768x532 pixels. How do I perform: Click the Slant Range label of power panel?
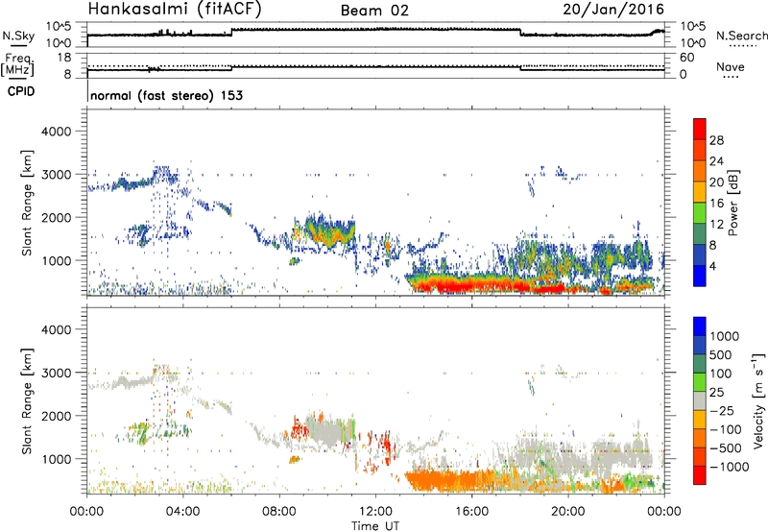(x=27, y=203)
